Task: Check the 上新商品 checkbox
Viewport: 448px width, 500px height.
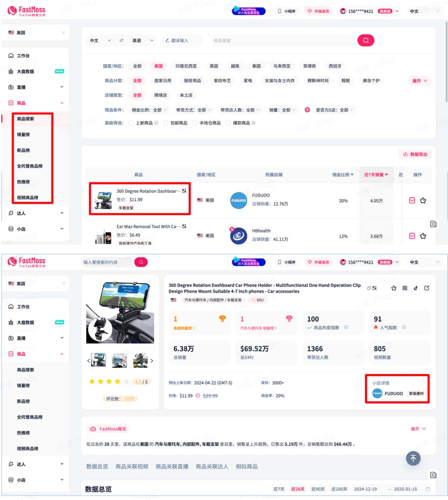Action: click(131, 123)
